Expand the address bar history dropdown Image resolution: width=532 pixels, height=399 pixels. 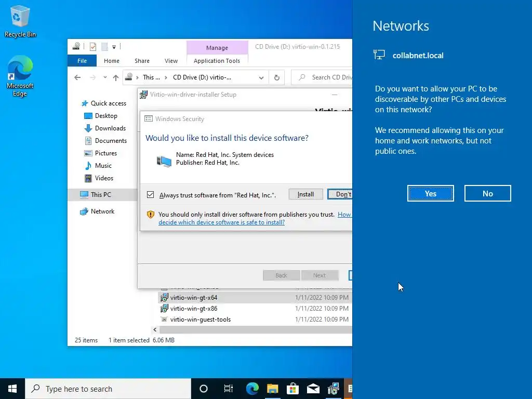coord(261,77)
